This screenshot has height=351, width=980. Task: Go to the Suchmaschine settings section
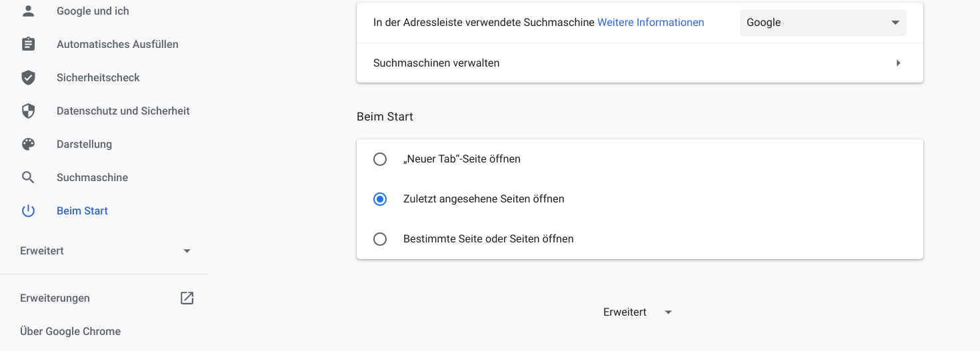[x=92, y=177]
